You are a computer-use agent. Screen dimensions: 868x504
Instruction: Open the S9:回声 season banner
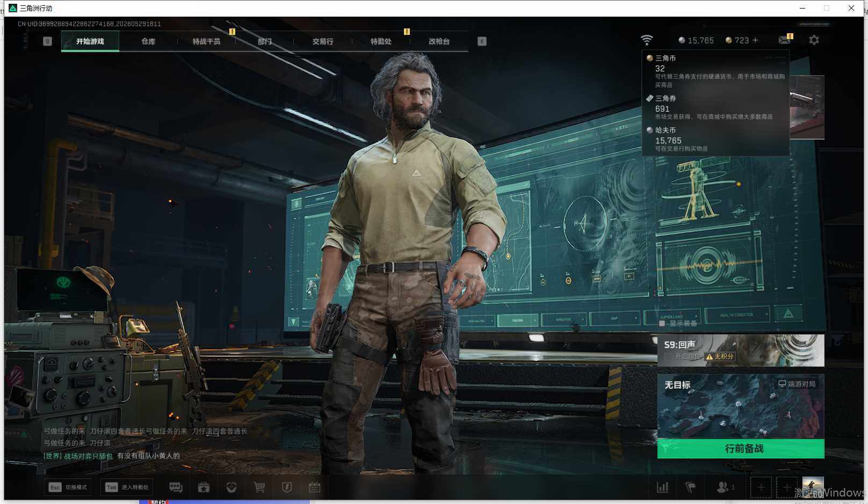[741, 350]
